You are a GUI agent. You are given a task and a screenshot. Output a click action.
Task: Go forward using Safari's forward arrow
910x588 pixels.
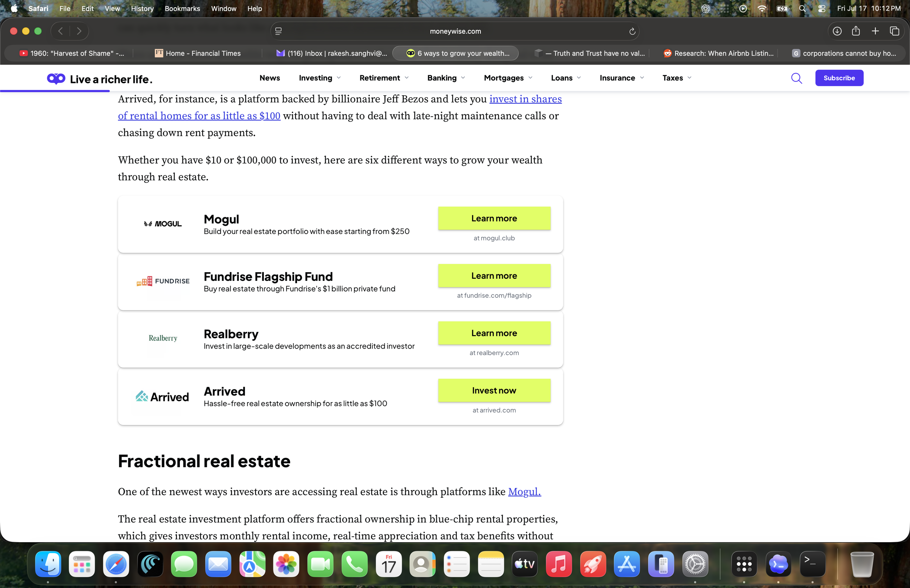coord(79,31)
